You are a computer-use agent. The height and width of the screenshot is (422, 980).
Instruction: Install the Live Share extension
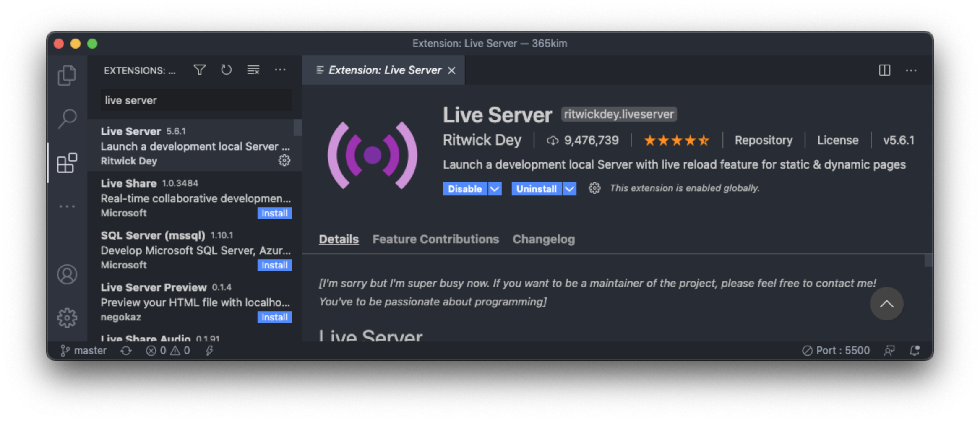click(275, 213)
